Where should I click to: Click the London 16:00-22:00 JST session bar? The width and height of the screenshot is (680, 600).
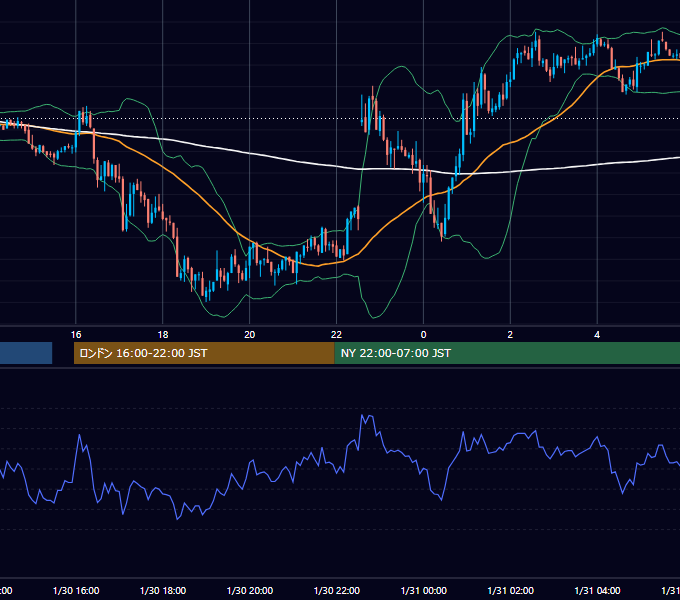pos(204,353)
